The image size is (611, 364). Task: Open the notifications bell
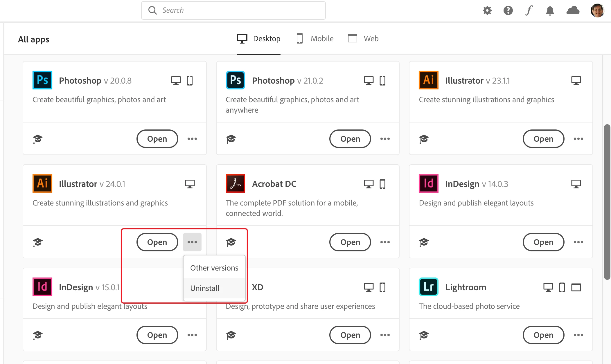point(550,11)
